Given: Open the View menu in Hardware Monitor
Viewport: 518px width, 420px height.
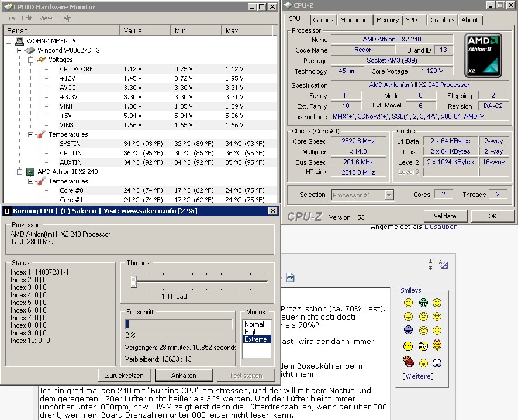Looking at the screenshot, I should 46,18.
